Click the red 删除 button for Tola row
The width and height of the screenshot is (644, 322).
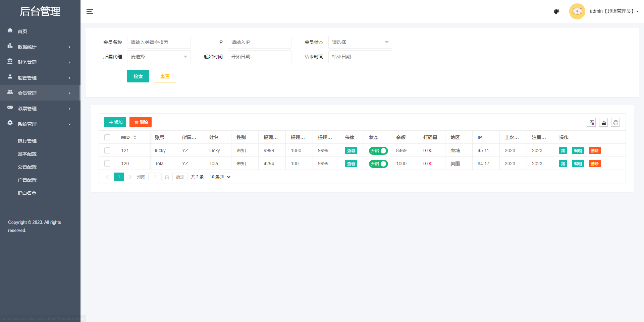point(594,164)
